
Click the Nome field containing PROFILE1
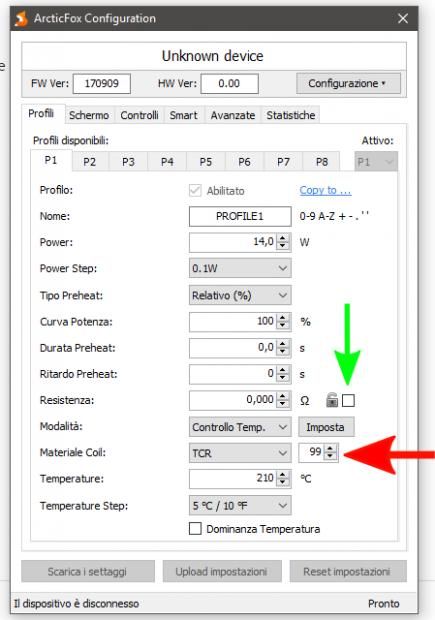click(x=240, y=216)
